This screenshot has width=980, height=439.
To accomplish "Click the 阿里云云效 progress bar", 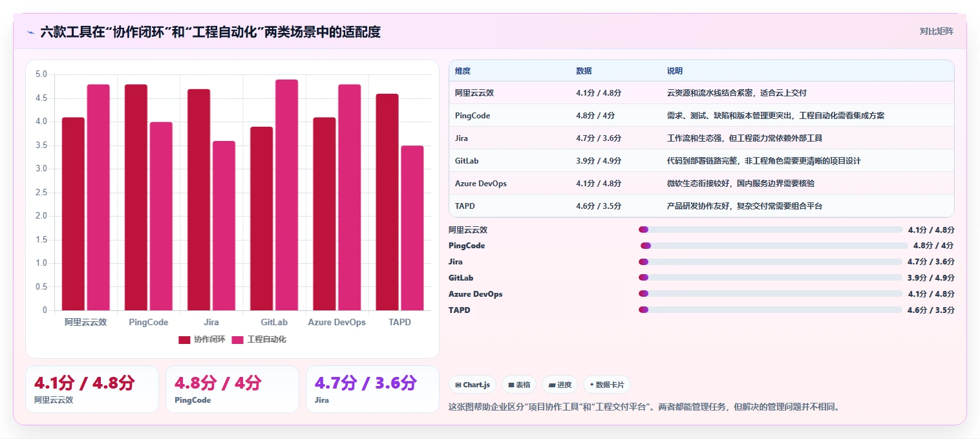I will click(x=771, y=230).
